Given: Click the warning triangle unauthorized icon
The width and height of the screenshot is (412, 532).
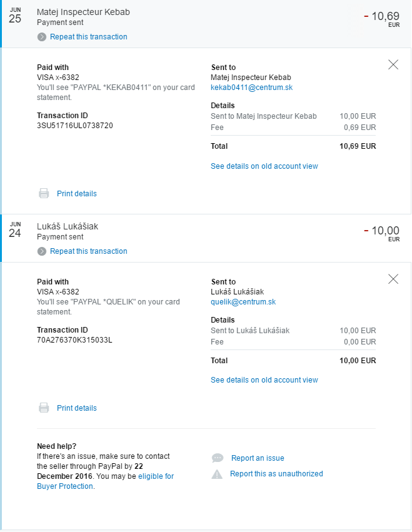Looking at the screenshot, I should pyautogui.click(x=217, y=474).
